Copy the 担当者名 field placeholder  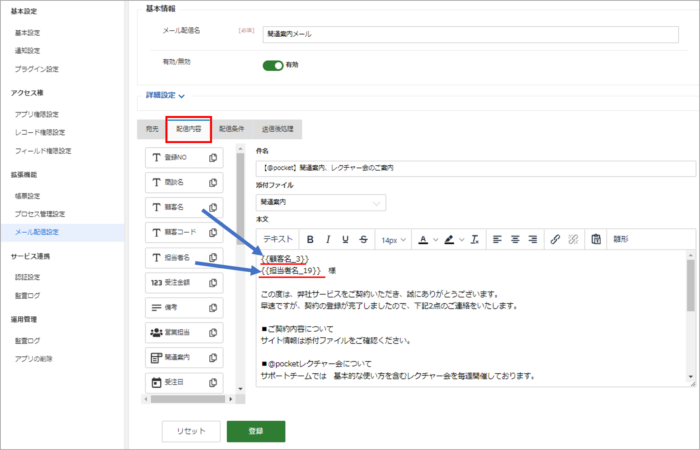(x=213, y=258)
